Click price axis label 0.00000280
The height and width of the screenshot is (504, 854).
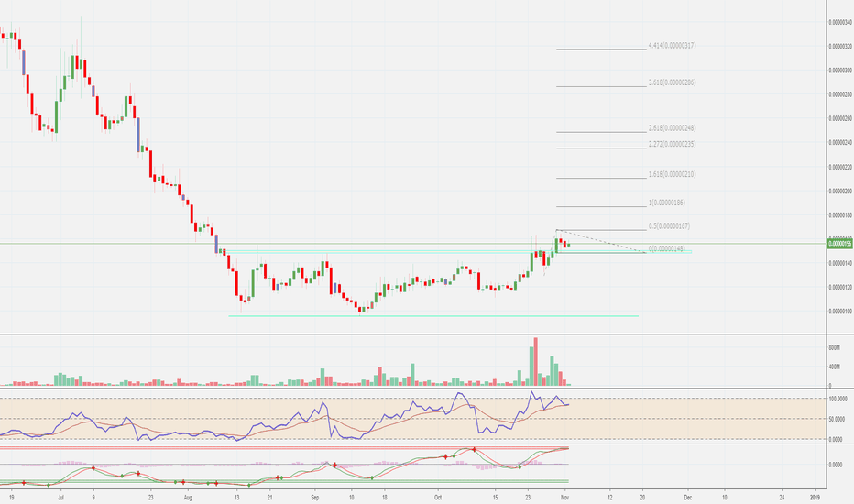[x=840, y=94]
